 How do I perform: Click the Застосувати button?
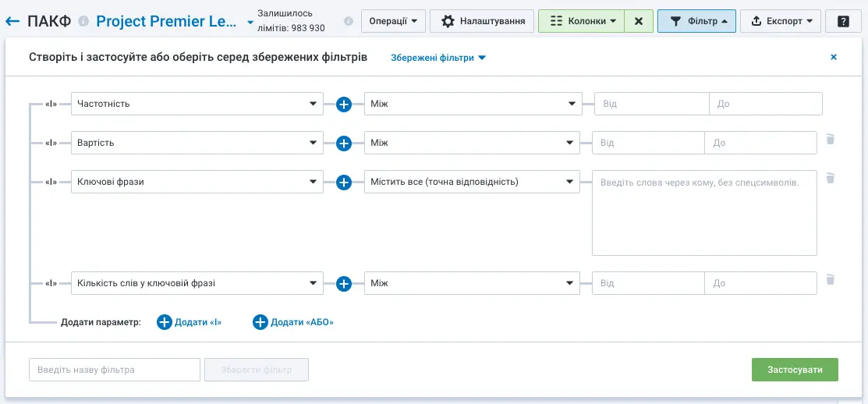point(795,370)
